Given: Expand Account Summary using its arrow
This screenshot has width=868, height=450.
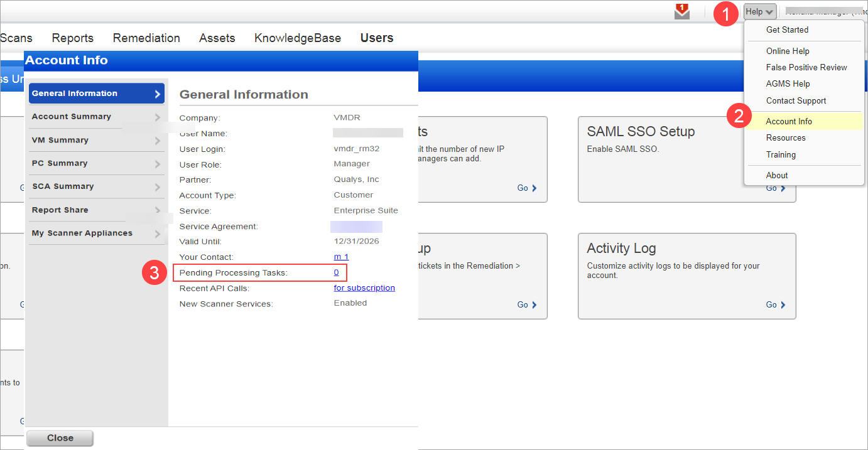Looking at the screenshot, I should click(159, 116).
